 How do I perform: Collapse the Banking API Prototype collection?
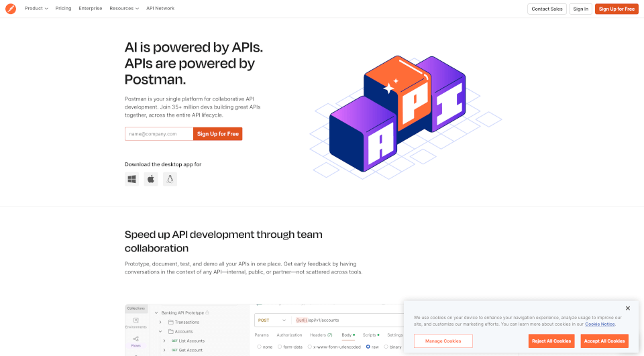[156, 313]
